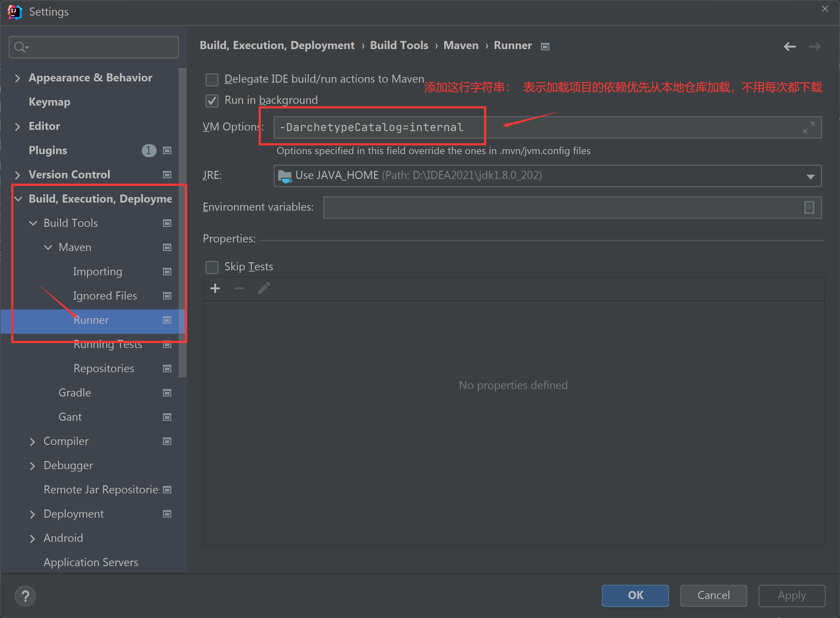The width and height of the screenshot is (840, 618).
Task: Click the settings tree vertical scrollbar
Action: (182, 222)
